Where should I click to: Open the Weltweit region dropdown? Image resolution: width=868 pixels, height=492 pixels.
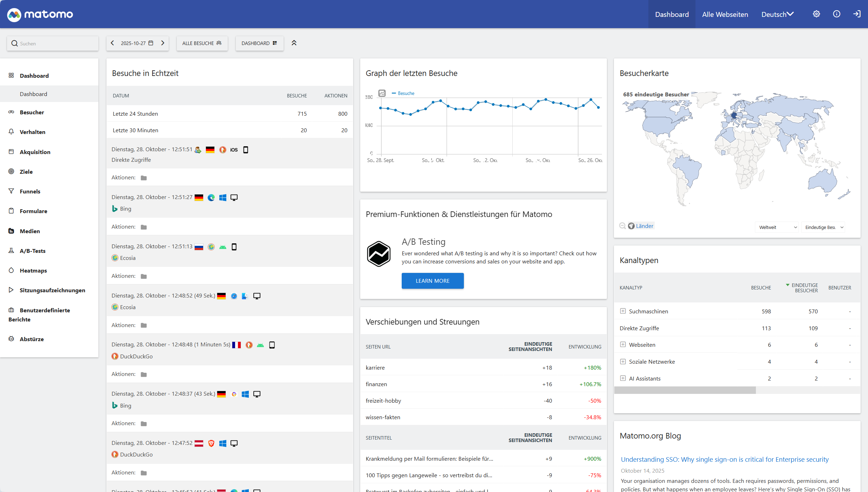(777, 227)
